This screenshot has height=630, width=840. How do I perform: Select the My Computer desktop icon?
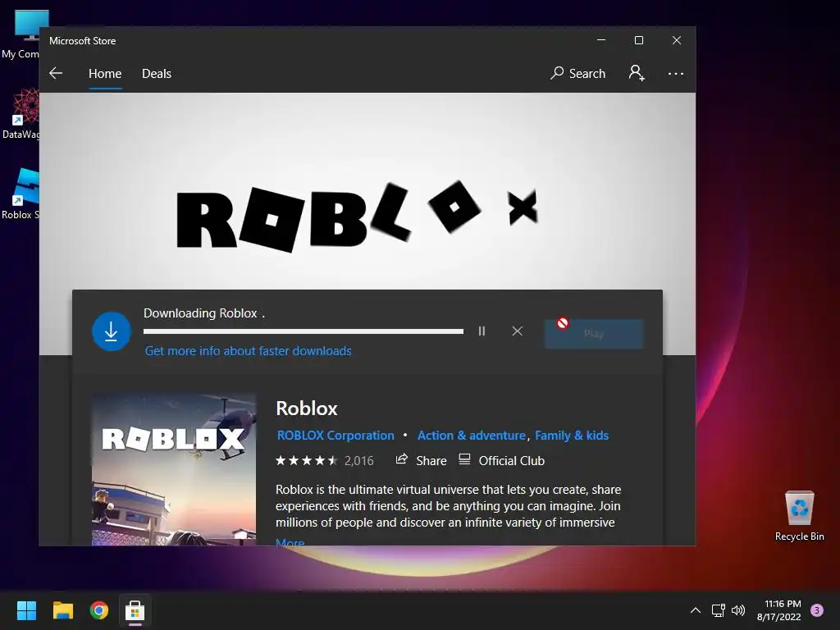click(21, 34)
